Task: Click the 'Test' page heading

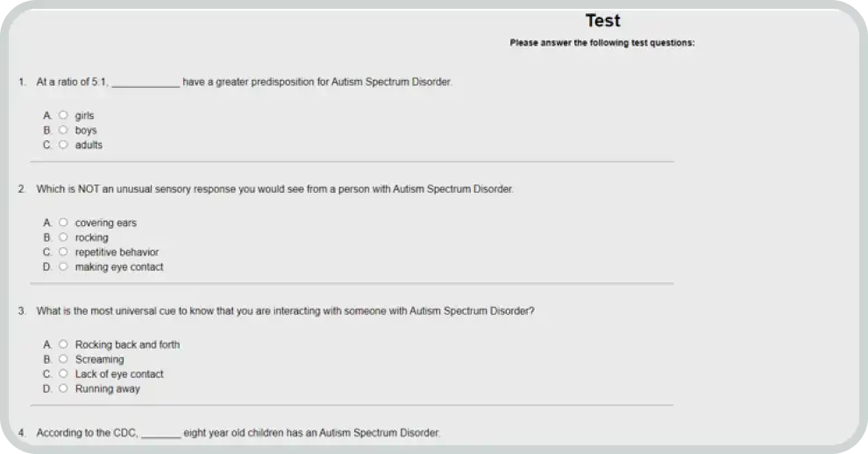Action: (602, 21)
